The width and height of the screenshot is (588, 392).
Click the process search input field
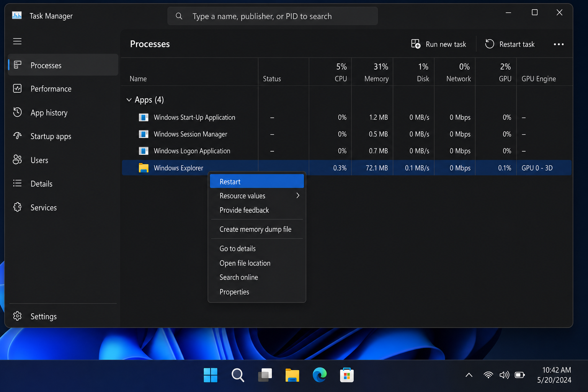coord(273,16)
